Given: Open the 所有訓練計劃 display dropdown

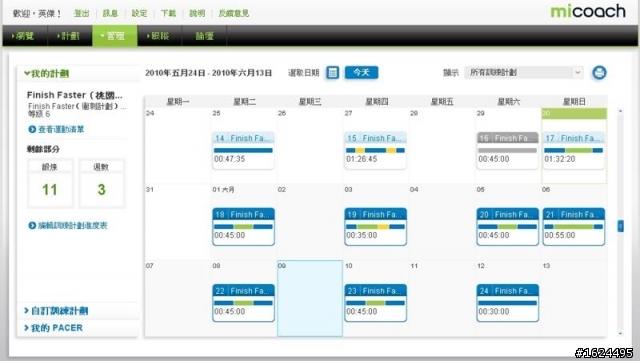Looking at the screenshot, I should pos(524,73).
